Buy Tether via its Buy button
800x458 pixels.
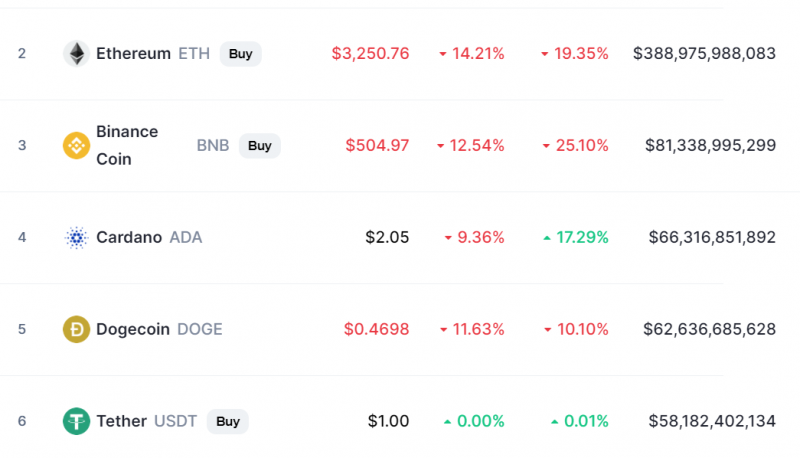coord(228,421)
